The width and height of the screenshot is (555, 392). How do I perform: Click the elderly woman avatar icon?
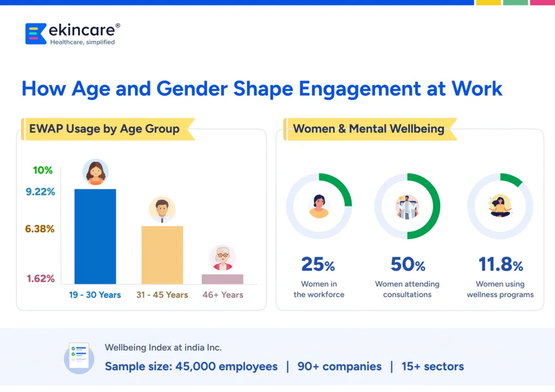point(222,258)
